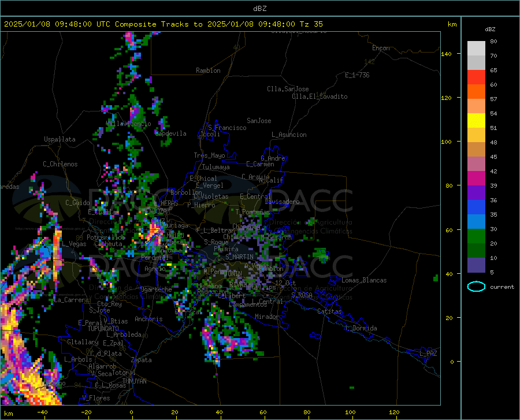Click the 'L_Vegas' map label
This screenshot has height=420, width=520.
point(74,244)
